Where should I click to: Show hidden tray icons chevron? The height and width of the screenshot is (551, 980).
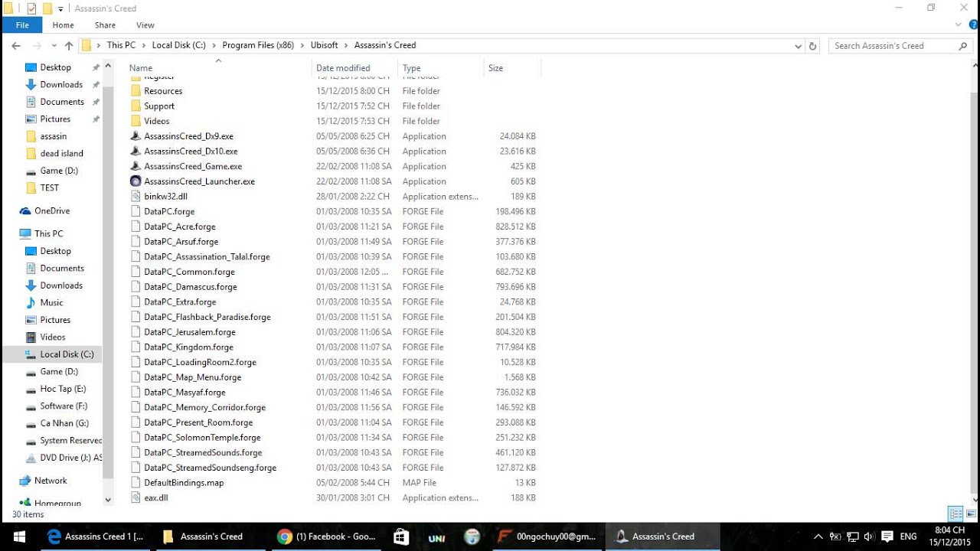(818, 536)
